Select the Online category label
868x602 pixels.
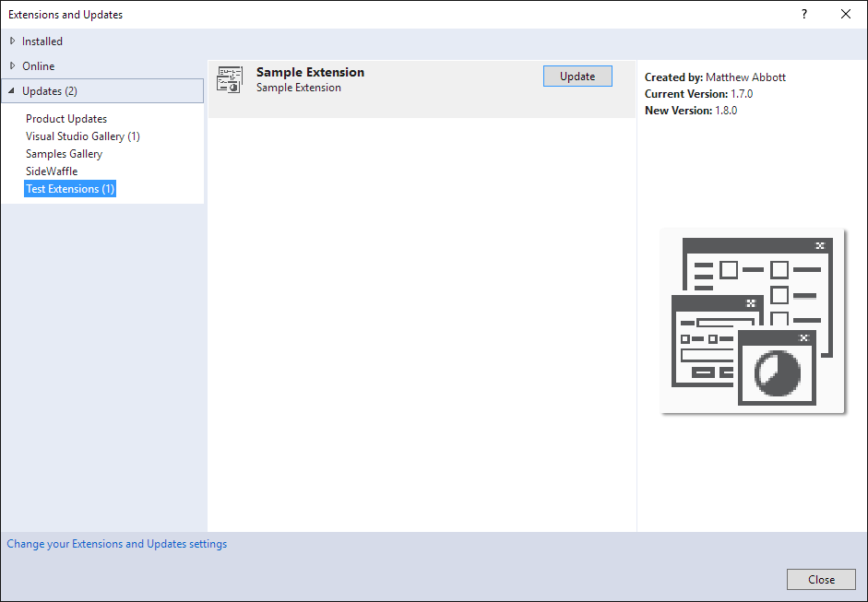(x=39, y=66)
